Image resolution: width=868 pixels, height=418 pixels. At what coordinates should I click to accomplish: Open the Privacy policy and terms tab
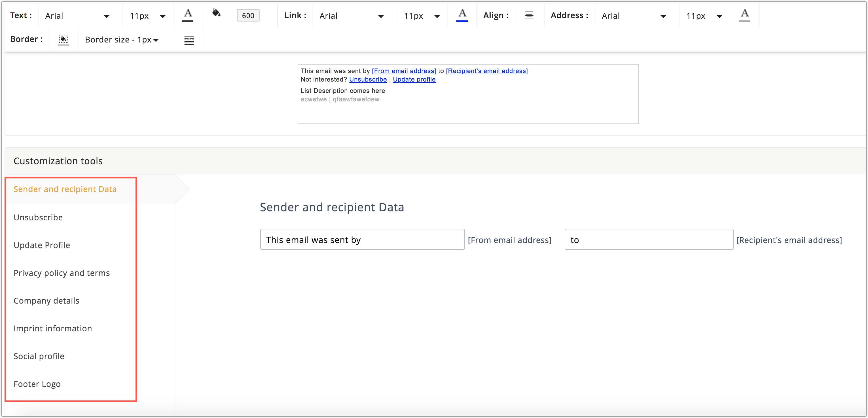tap(62, 273)
